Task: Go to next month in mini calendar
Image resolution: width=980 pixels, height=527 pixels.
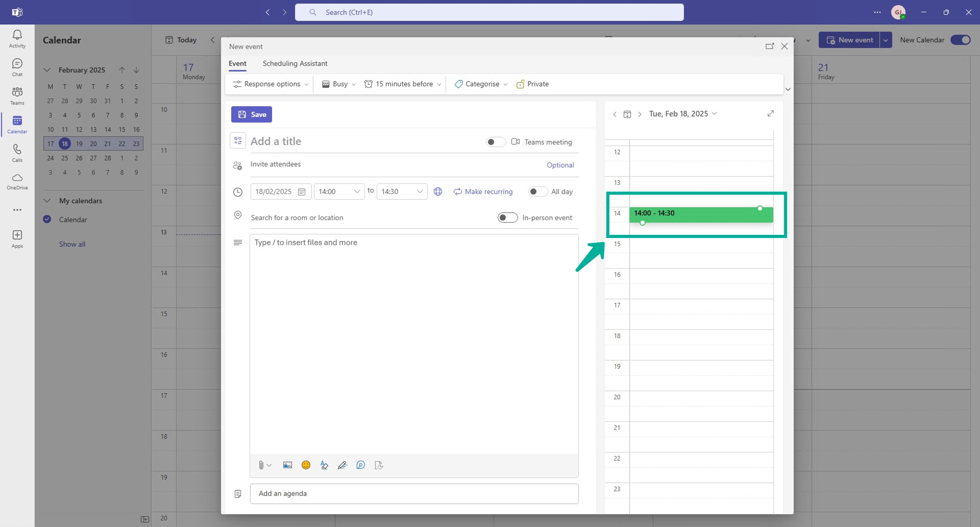Action: 136,70
